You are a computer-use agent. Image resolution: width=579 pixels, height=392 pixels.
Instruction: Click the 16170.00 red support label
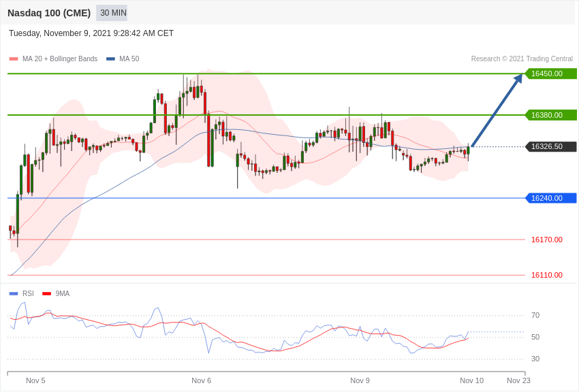[546, 240]
